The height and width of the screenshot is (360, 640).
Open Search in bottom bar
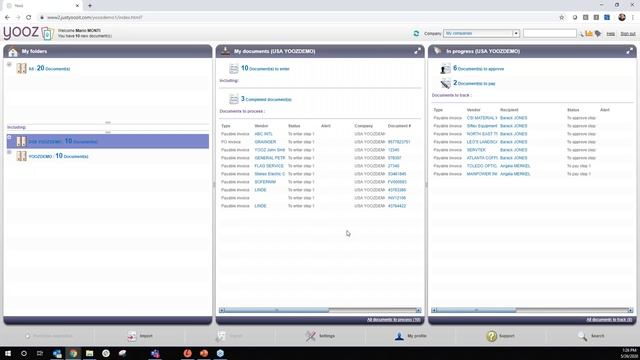click(x=591, y=336)
